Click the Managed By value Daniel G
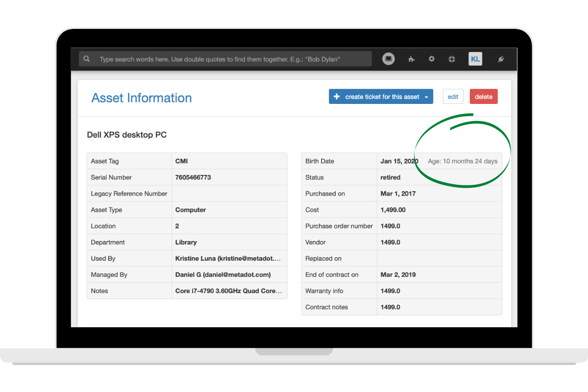Screen dimensions: 588x392 point(223,275)
